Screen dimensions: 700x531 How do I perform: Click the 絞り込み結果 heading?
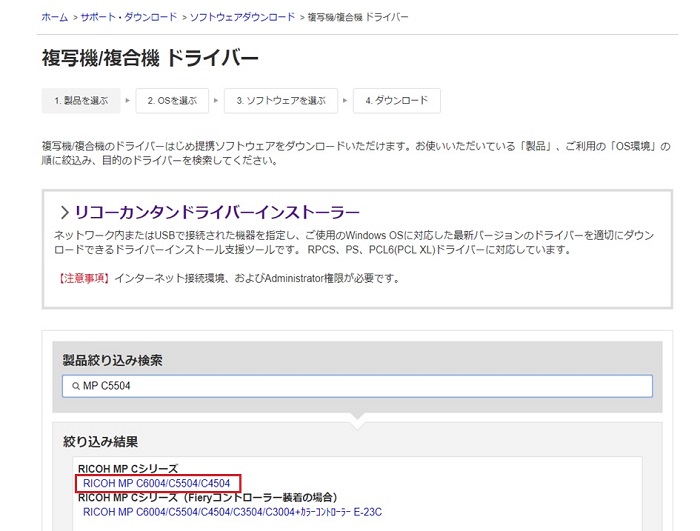(x=100, y=442)
